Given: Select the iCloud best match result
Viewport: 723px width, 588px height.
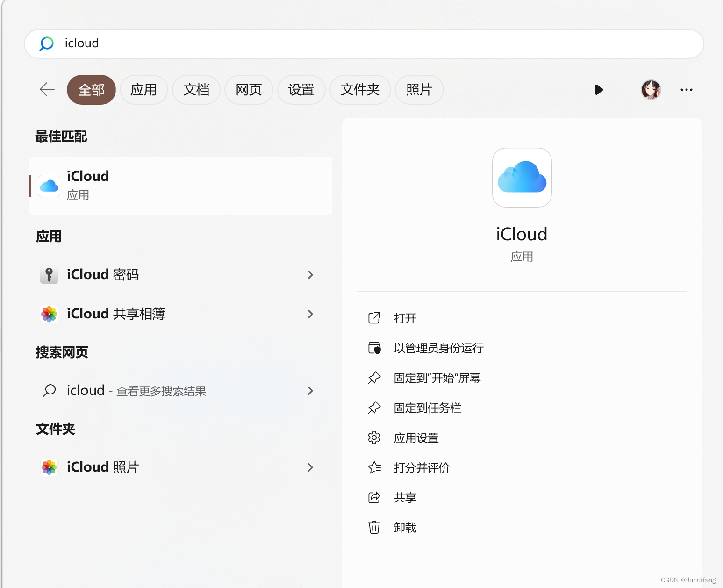Looking at the screenshot, I should tap(180, 186).
